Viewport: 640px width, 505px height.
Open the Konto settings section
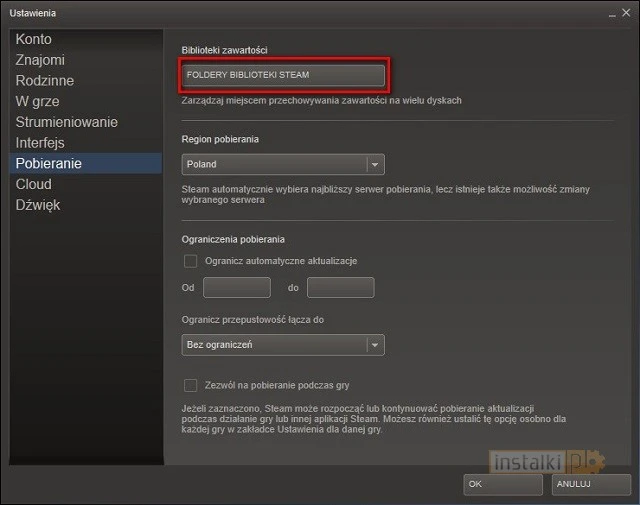click(86, 39)
